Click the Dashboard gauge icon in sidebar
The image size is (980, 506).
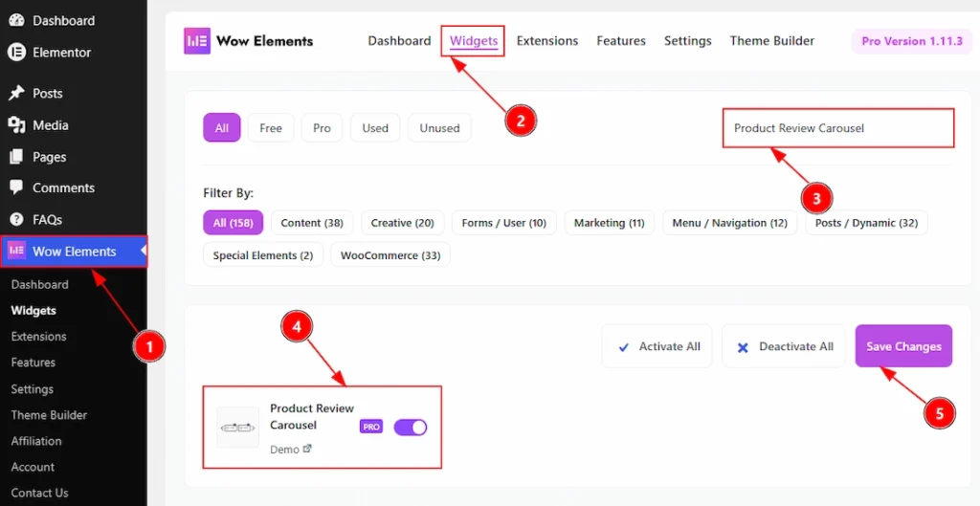click(x=16, y=20)
